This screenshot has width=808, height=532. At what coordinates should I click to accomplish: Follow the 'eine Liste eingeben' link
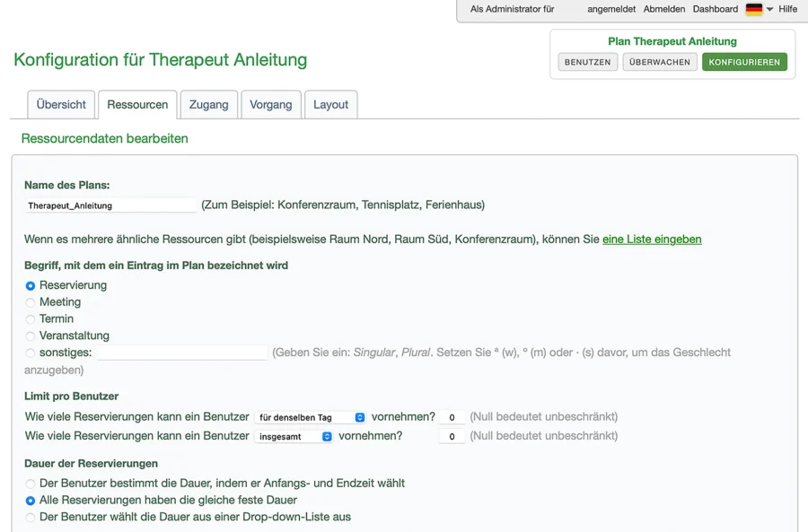tap(652, 240)
